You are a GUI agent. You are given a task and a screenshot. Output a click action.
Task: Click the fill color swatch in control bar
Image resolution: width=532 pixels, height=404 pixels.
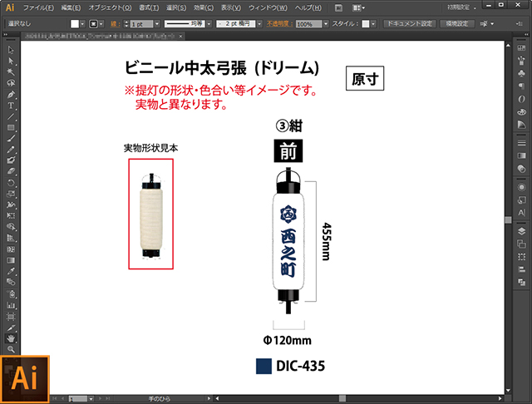[75, 25]
